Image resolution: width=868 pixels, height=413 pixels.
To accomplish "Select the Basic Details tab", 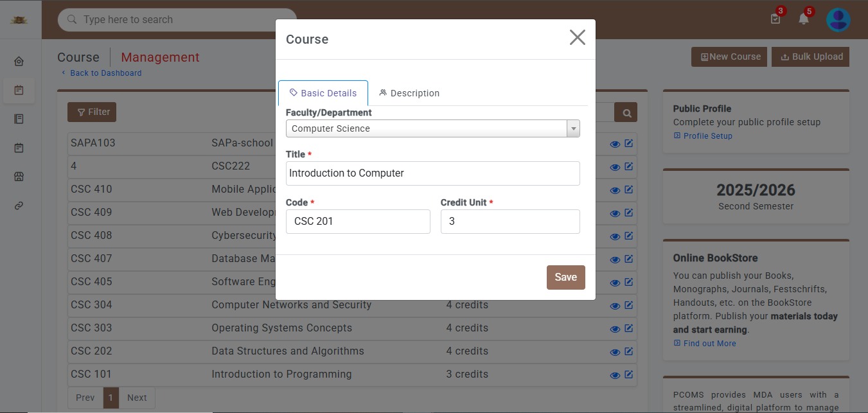I will coord(323,93).
